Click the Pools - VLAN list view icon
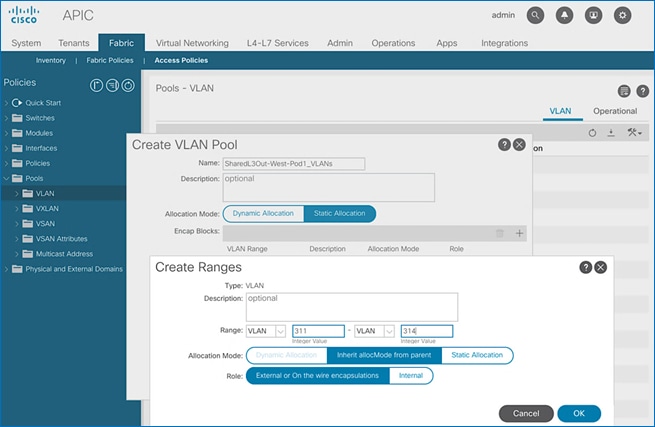 (624, 91)
